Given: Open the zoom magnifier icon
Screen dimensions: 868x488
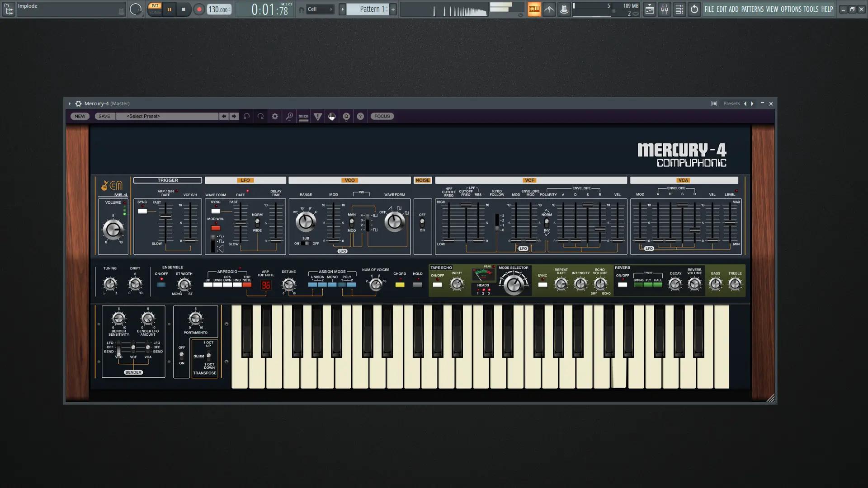Looking at the screenshot, I should 289,116.
